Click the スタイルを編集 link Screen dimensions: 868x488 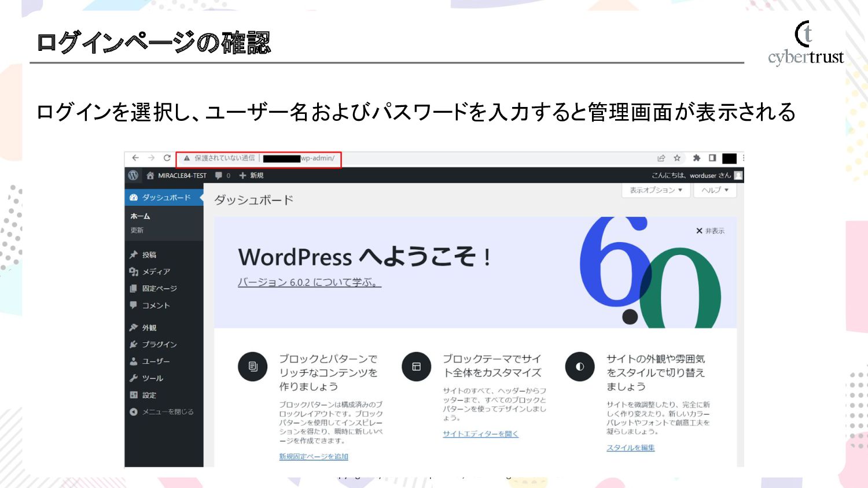tap(631, 448)
